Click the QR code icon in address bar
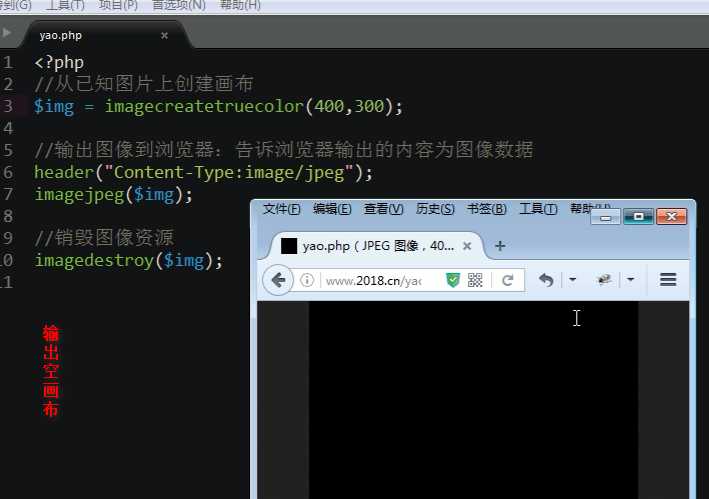 click(x=475, y=280)
